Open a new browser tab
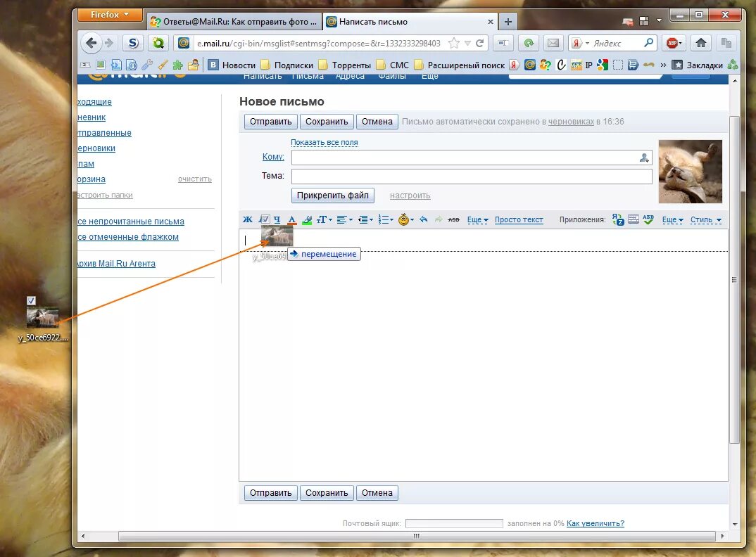 pyautogui.click(x=508, y=22)
